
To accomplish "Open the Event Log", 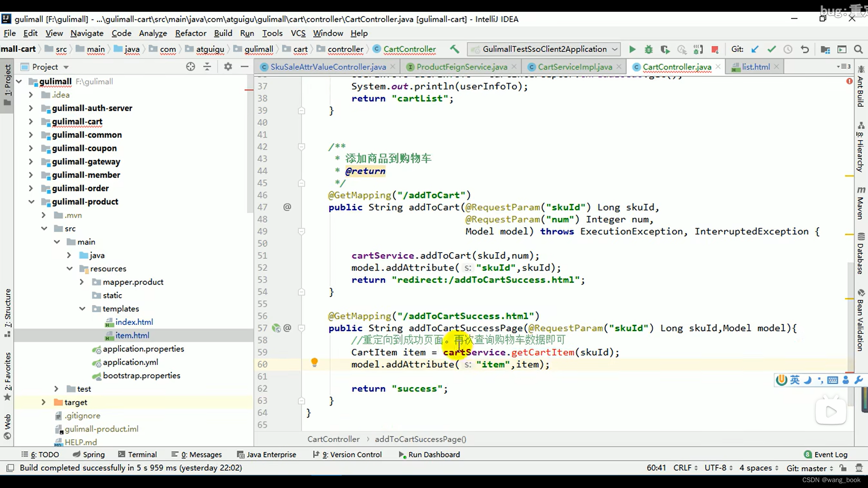I will tap(826, 454).
